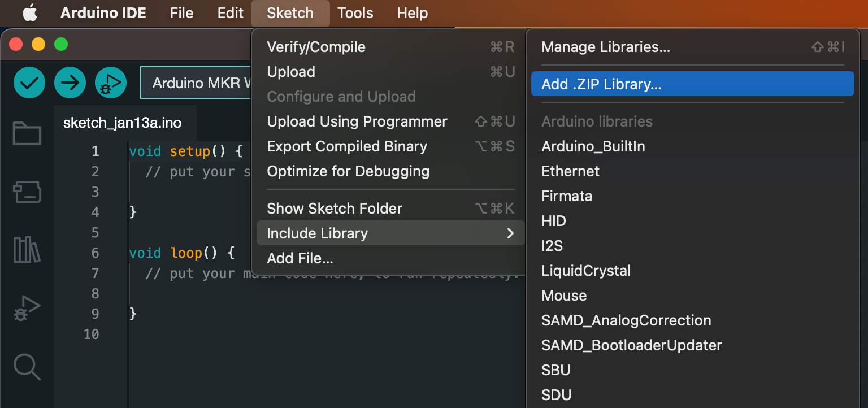Screen dimensions: 868x408
Task: Open the Search magnifier sidebar icon
Action: tap(27, 367)
